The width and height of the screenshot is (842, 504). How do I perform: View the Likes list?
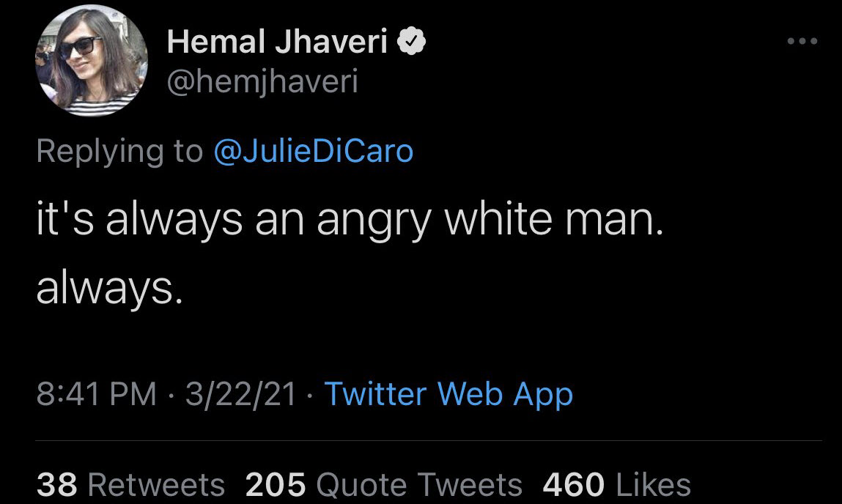[x=654, y=485]
